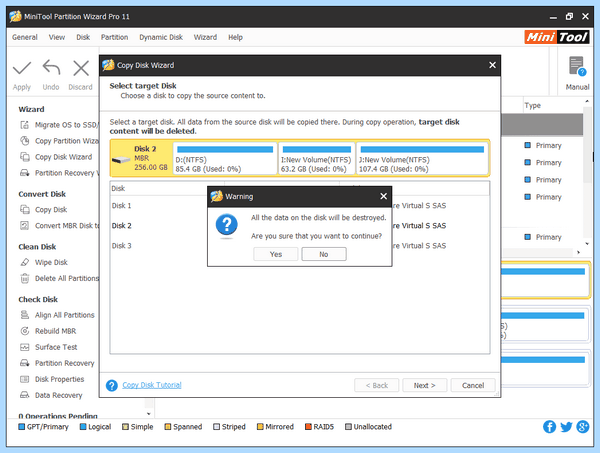Viewport: 600px width, 453px height.
Task: Confirm warning with Yes button
Action: tap(276, 254)
